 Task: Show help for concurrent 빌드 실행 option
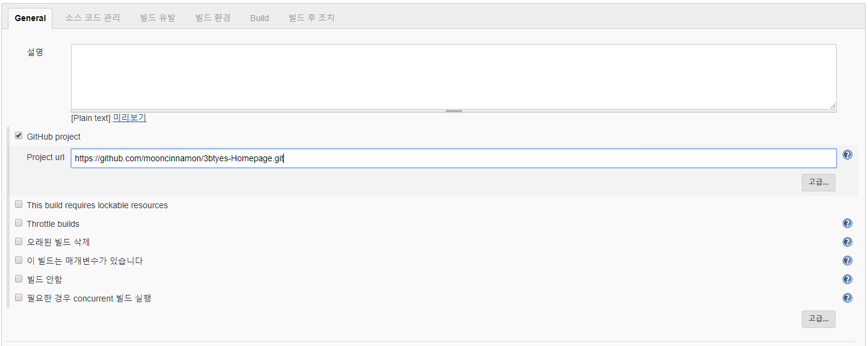coord(848,298)
